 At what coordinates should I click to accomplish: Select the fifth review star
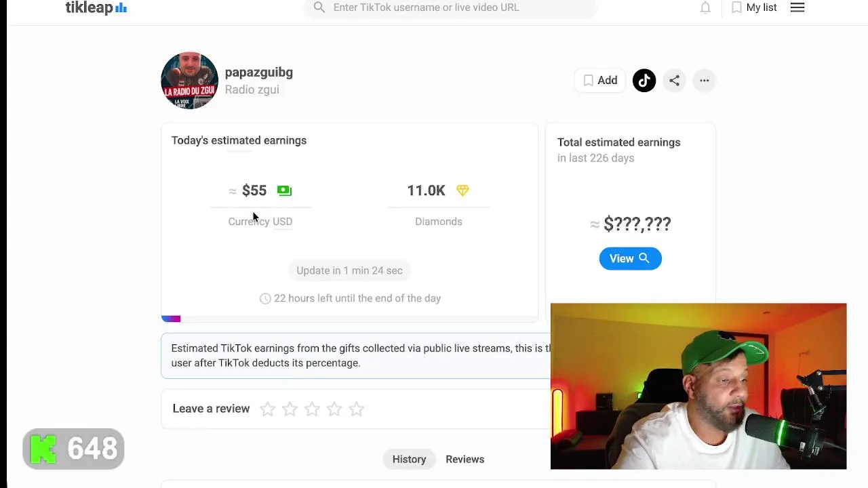357,409
